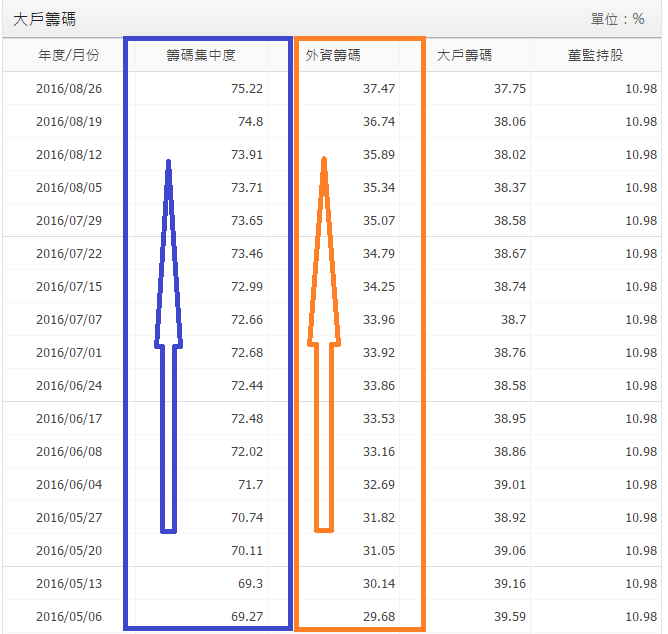The width and height of the screenshot is (668, 634).
Task: Click large-holder value 39.59
Action: coord(510,617)
